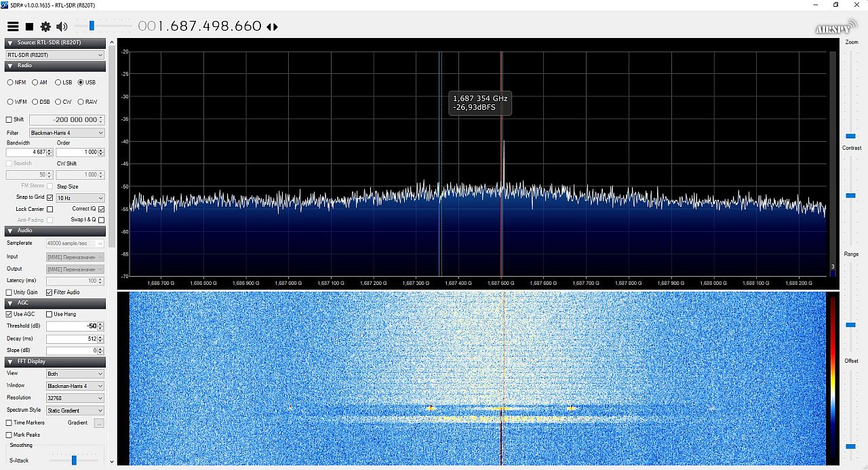
Task: Enable the Use Hang checkbox
Action: pyautogui.click(x=49, y=314)
